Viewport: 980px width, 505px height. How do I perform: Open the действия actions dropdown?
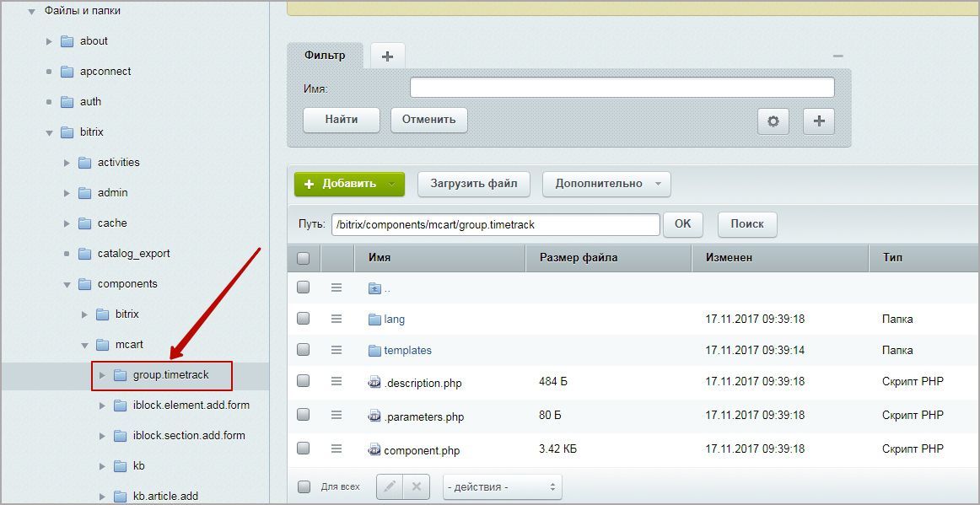coord(502,486)
